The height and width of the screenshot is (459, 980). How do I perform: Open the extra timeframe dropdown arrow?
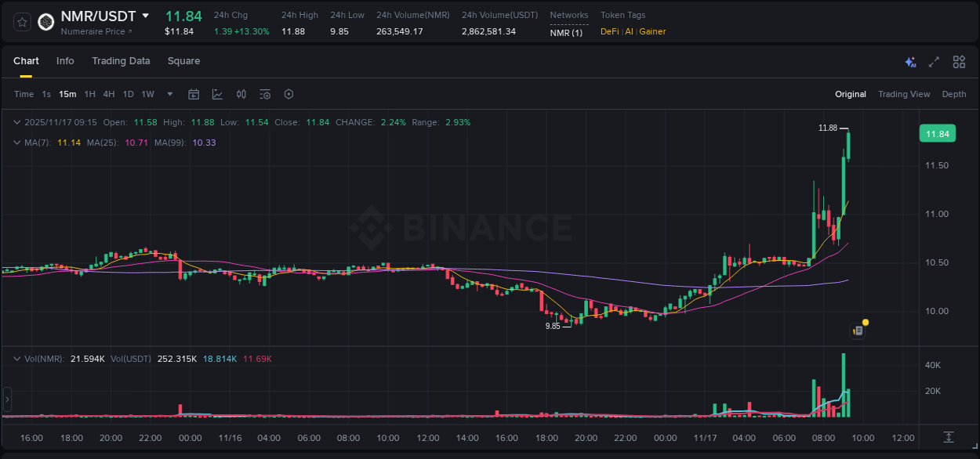[169, 93]
